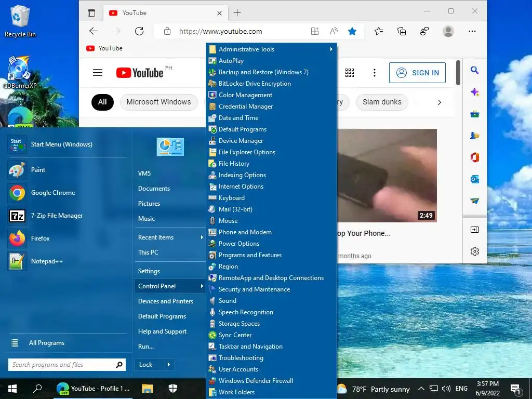532x399 pixels.
Task: Click the Search programs and files box
Action: click(67, 365)
